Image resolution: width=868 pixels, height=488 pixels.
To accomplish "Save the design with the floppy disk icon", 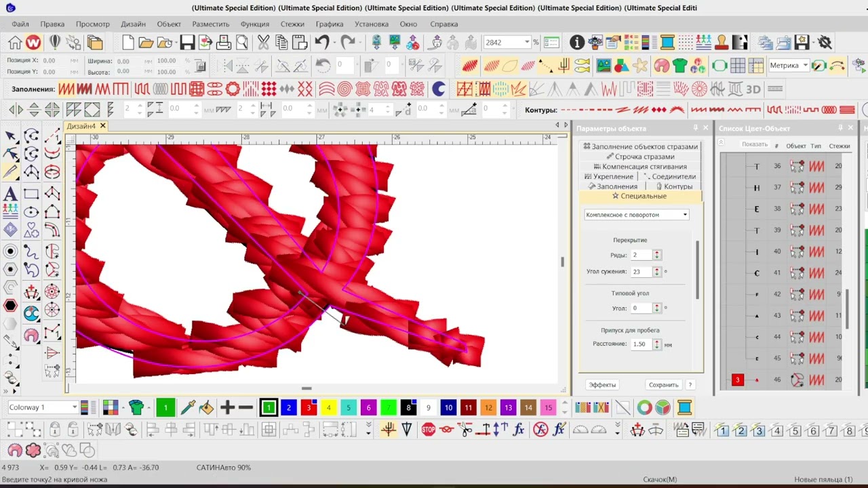I will point(187,43).
